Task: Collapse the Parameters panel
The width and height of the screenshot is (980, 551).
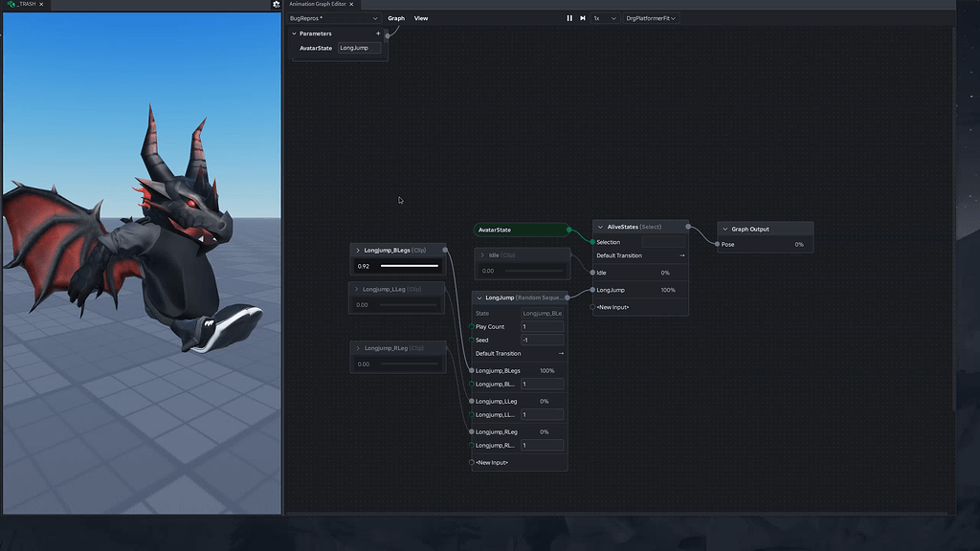Action: 295,33
